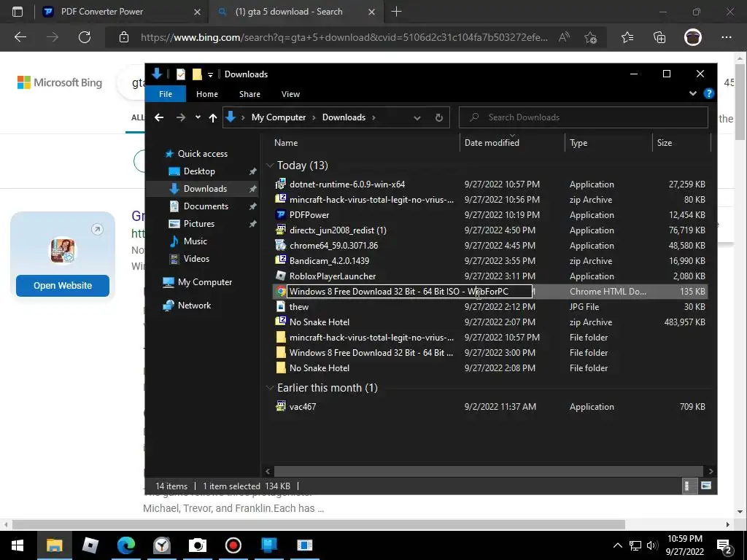The width and height of the screenshot is (747, 560).
Task: Click the Windows 8 Free Download rename text box
Action: (409, 292)
